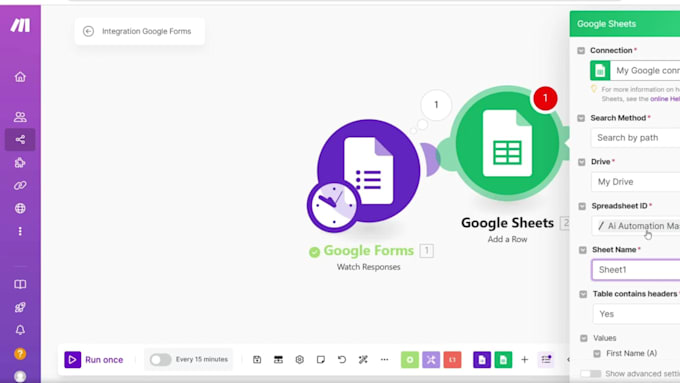Click the green Google Sheets favorite icon in the toolbar
Viewport: 680px width, 383px height.
(503, 360)
